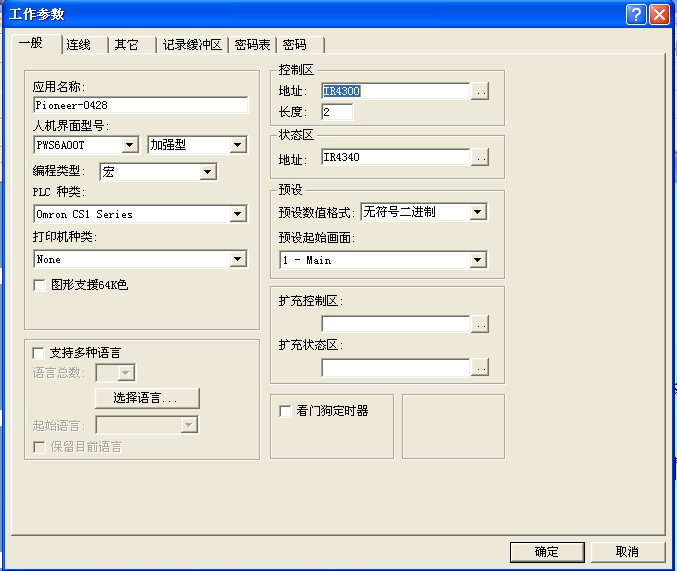Expand the 预设数值格式 dropdown
The width and height of the screenshot is (677, 571).
click(x=477, y=212)
